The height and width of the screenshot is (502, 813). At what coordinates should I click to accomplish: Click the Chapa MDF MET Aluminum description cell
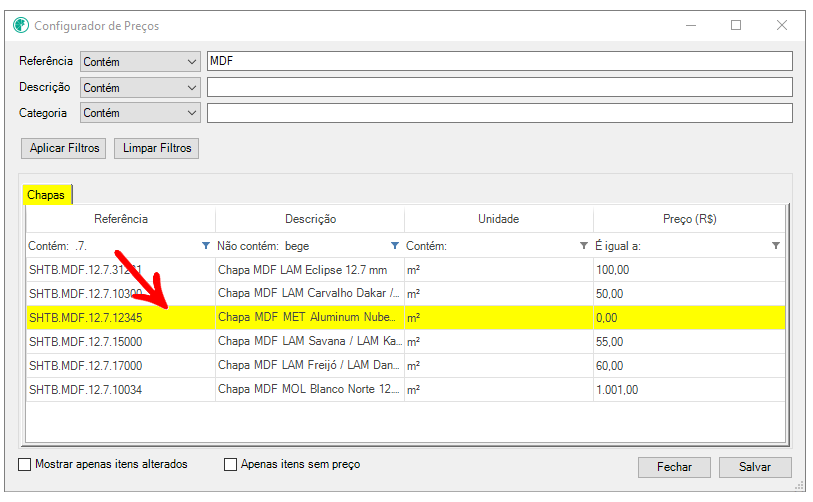point(310,317)
